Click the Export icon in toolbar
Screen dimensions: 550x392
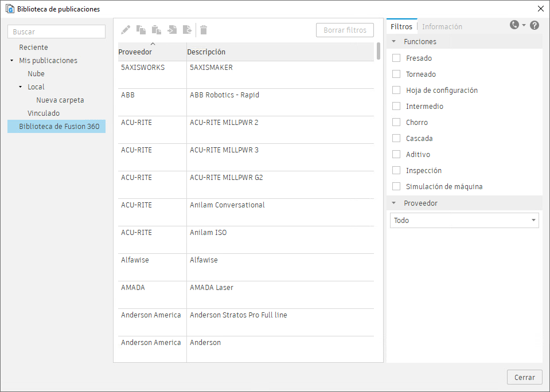tap(188, 30)
